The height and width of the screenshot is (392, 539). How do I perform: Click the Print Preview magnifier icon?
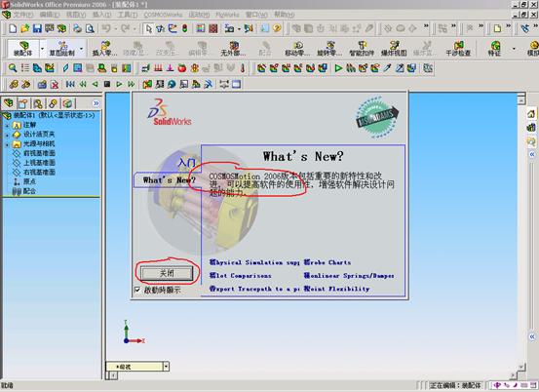pyautogui.click(x=90, y=28)
